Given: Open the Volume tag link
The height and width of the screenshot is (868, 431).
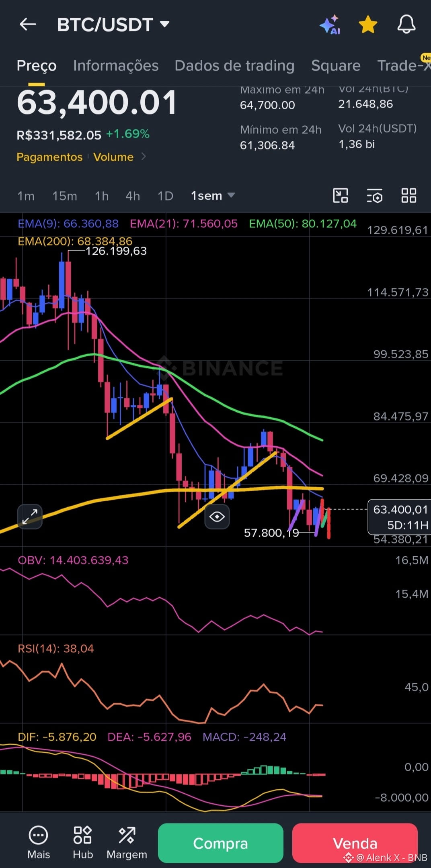Looking at the screenshot, I should 113,157.
